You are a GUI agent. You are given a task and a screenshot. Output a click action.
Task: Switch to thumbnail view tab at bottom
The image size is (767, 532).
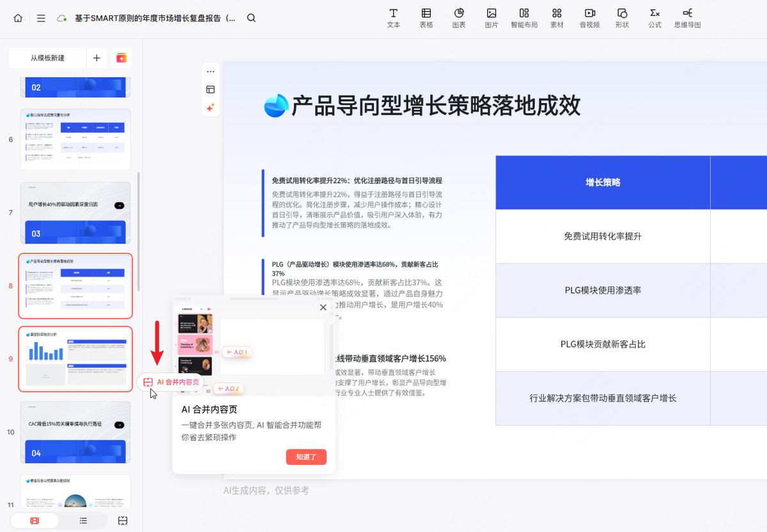35,521
